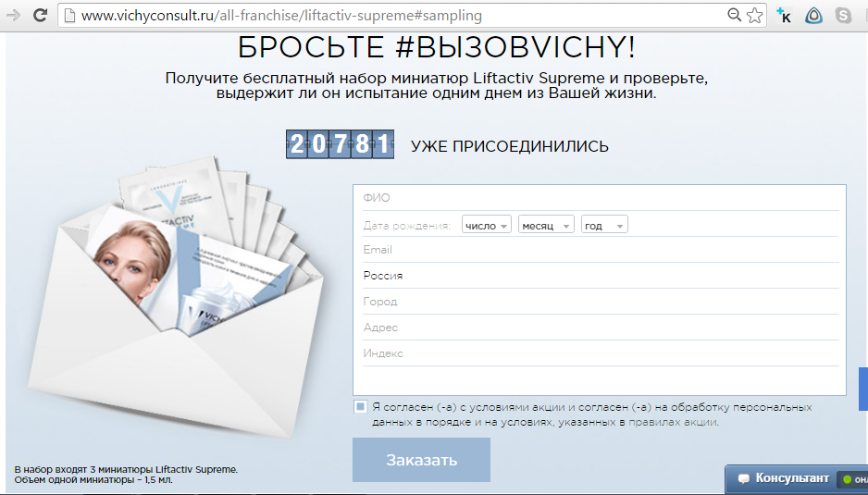Screen dimensions: 868x495
Task: Click the Дата рождения label
Action: pyautogui.click(x=407, y=226)
